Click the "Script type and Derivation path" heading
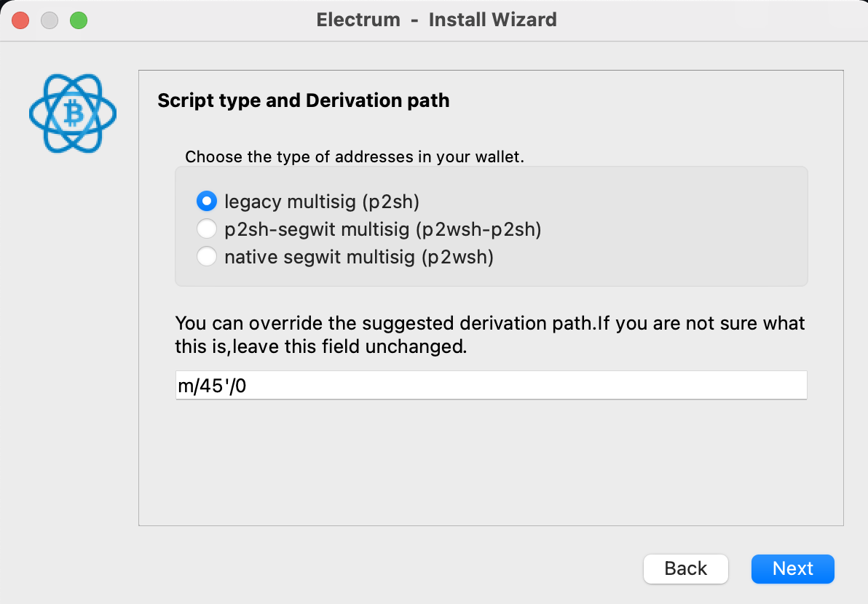Screen dimensions: 868x604 (304, 100)
